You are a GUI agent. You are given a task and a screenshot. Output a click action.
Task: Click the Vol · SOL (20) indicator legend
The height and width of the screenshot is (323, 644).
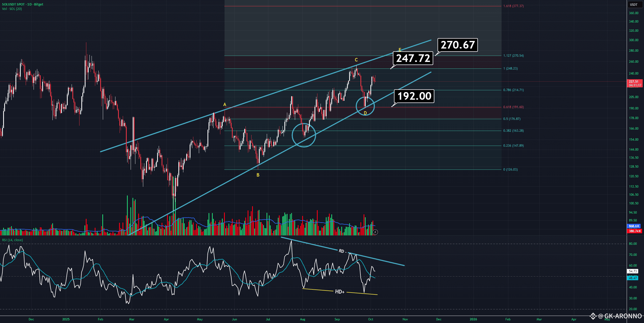pos(12,9)
